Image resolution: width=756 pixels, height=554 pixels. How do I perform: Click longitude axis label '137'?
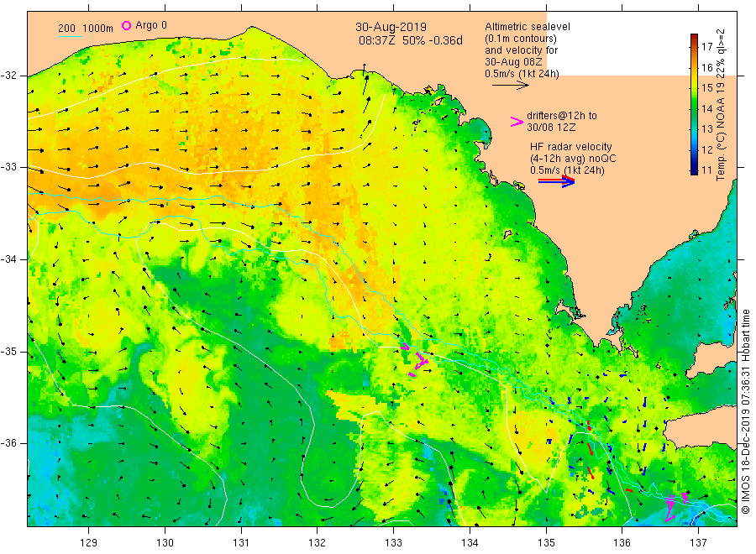pos(698,543)
